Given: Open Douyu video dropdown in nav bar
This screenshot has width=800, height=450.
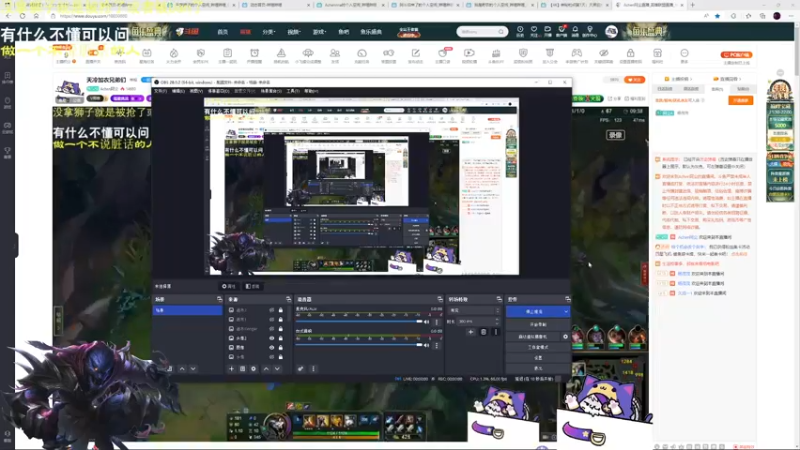Looking at the screenshot, I should pos(293,32).
